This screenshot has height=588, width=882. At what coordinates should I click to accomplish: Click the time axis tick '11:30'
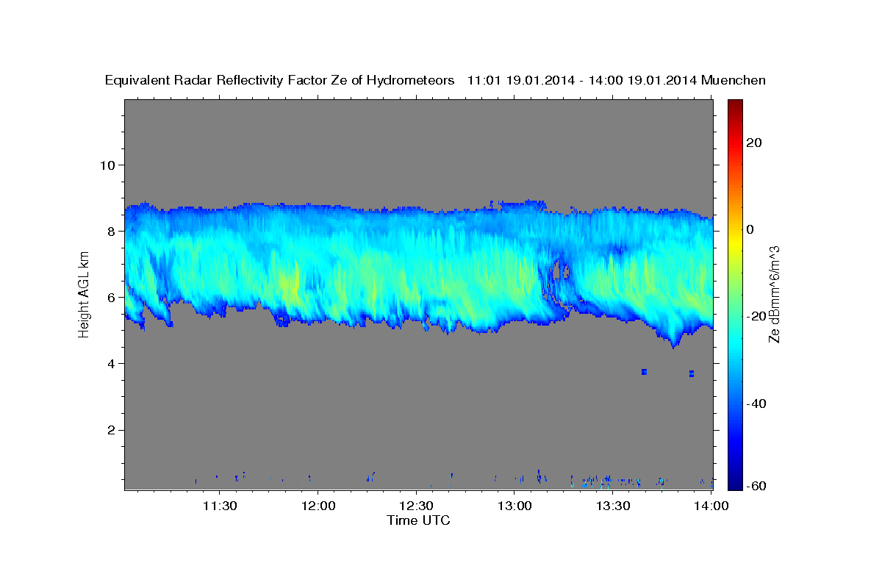[220, 506]
